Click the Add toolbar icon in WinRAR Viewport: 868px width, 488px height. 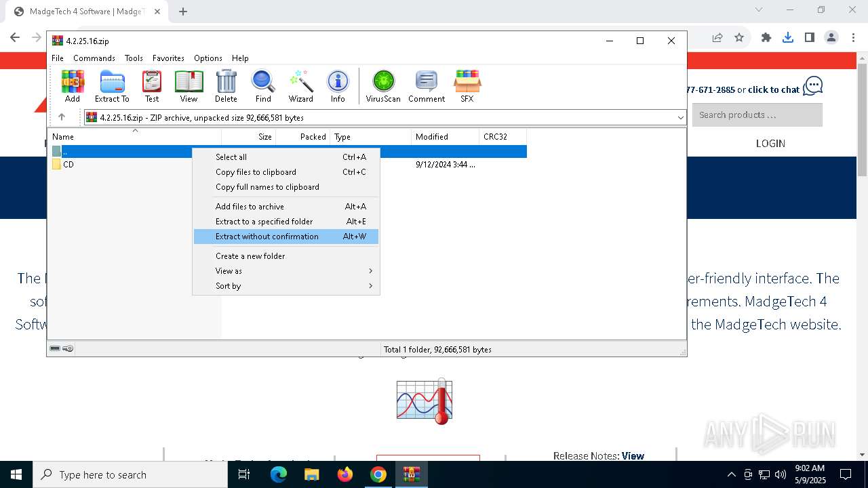(73, 86)
